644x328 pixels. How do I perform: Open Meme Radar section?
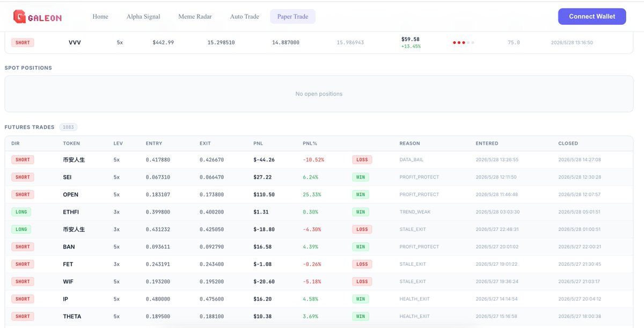coord(196,17)
